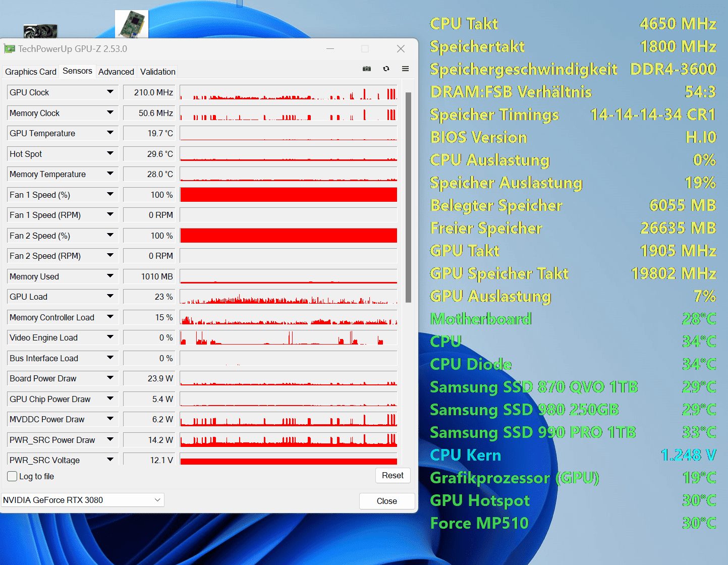Click the Fan 1 Speed (%) red graph
The image size is (728, 565).
(289, 195)
